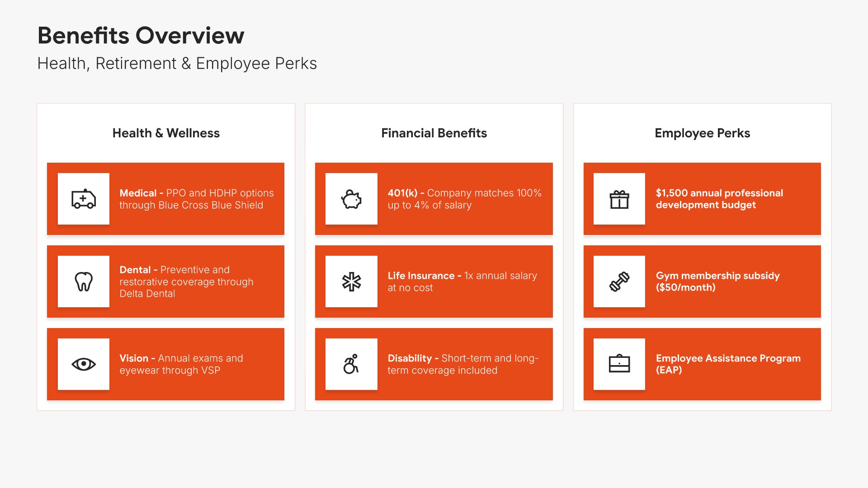Click the ambulance icon for Medical
This screenshot has height=488, width=868.
(84, 199)
